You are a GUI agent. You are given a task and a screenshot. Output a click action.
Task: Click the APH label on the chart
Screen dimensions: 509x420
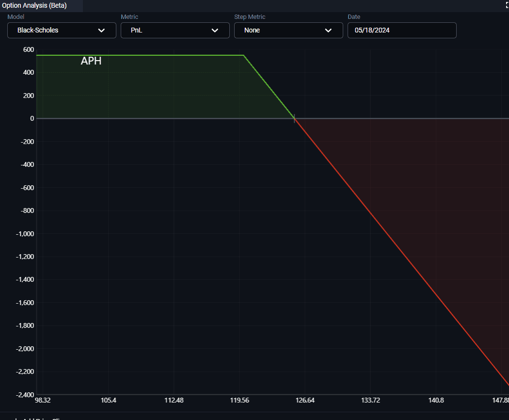[91, 61]
